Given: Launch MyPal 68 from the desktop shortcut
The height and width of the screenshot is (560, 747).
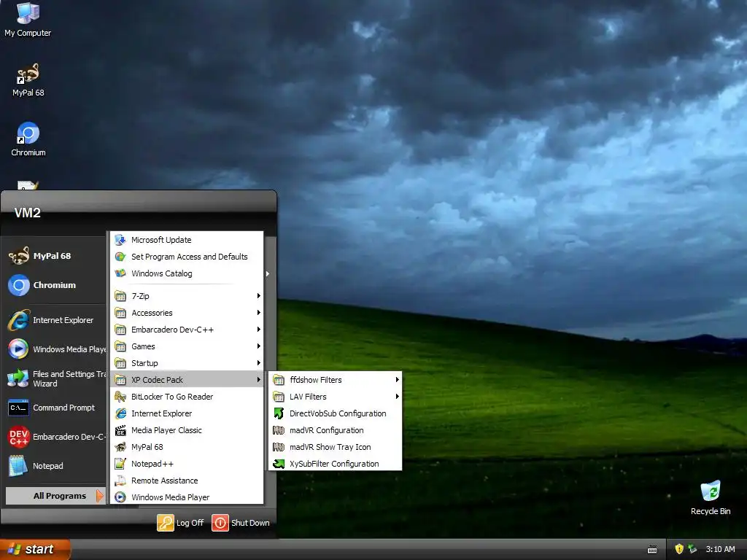Looking at the screenshot, I should (x=28, y=80).
